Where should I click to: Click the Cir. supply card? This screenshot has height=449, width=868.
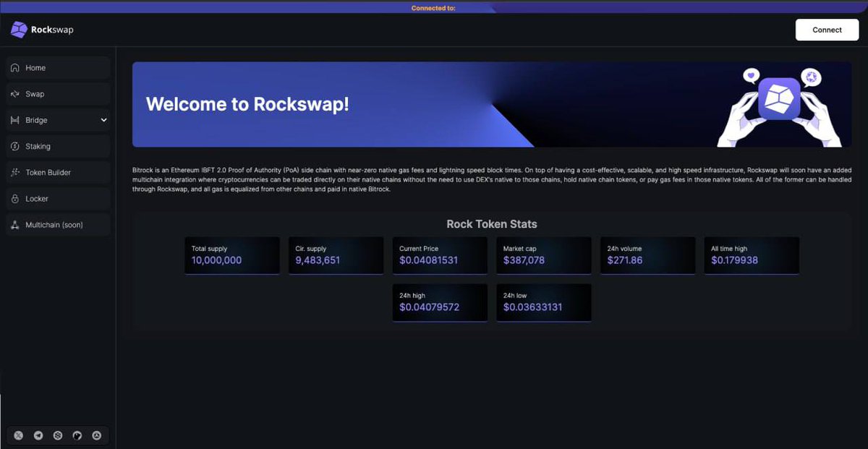336,256
